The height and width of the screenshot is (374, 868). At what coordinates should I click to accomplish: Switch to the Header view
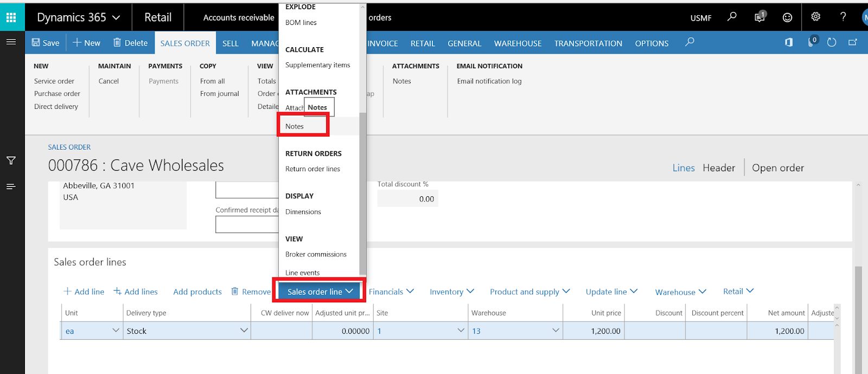[719, 168]
